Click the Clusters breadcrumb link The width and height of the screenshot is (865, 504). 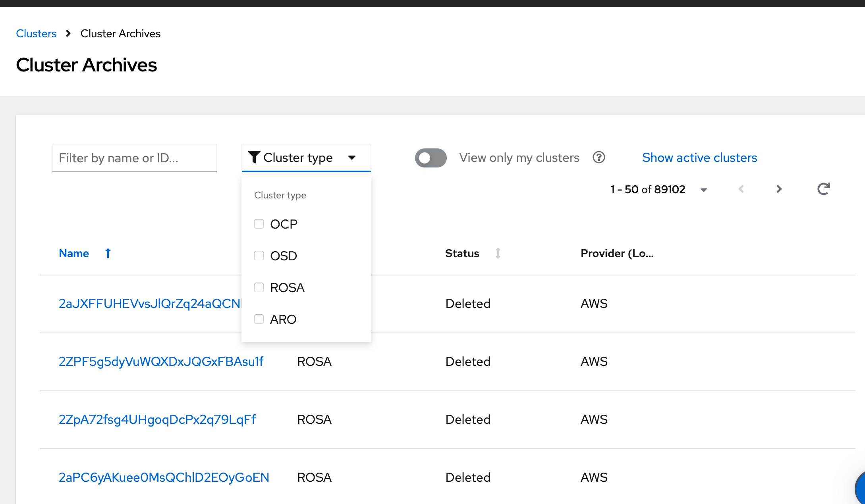click(36, 33)
